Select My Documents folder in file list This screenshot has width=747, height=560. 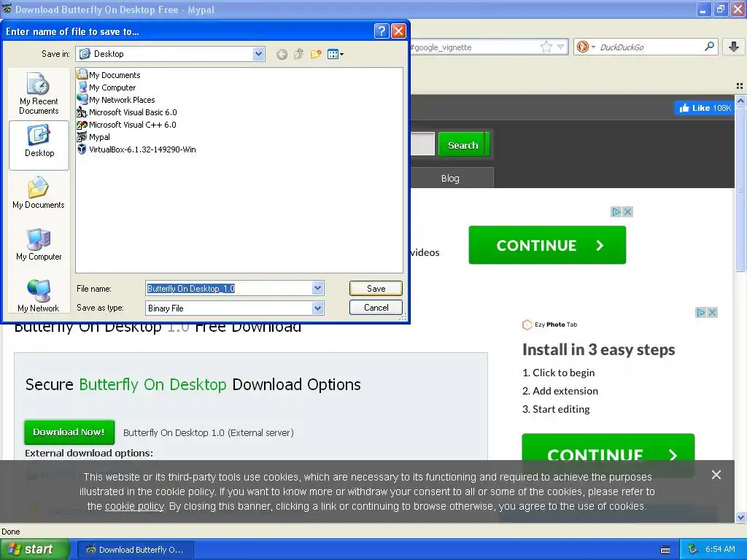(x=109, y=75)
